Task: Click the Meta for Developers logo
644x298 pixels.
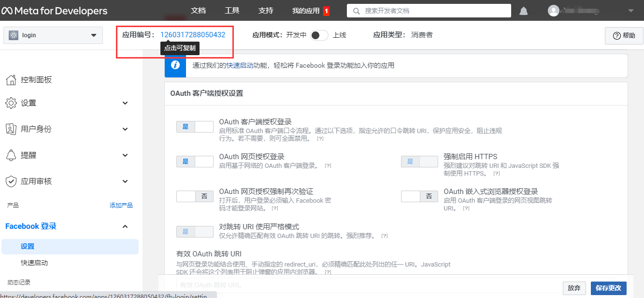Action: [54, 11]
